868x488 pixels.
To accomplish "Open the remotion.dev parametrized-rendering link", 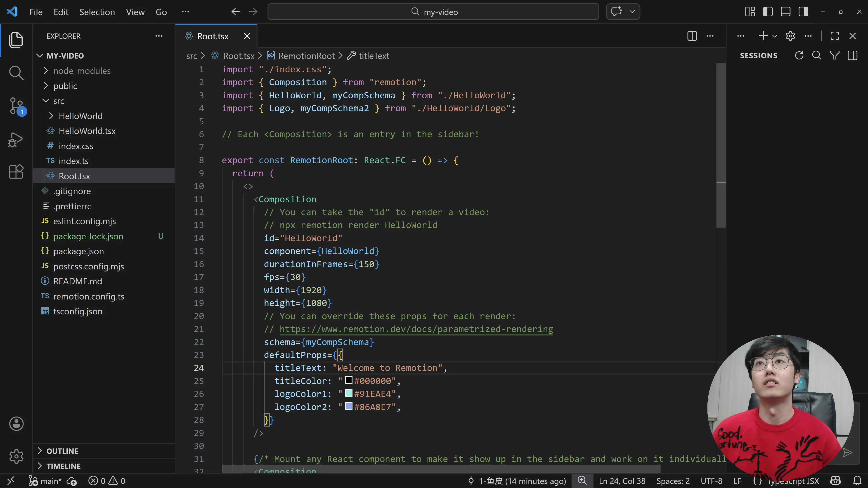I will [416, 329].
